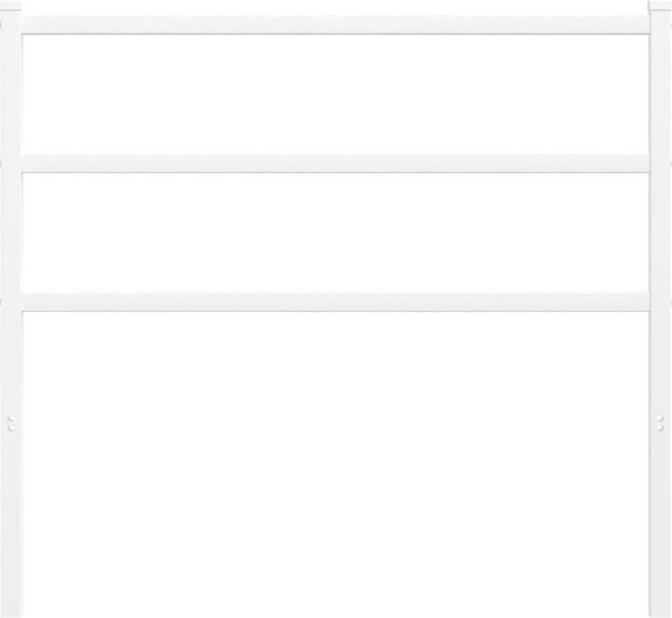Select the bottom leg end of left post
The width and height of the screenshot is (672, 618).
point(11,611)
